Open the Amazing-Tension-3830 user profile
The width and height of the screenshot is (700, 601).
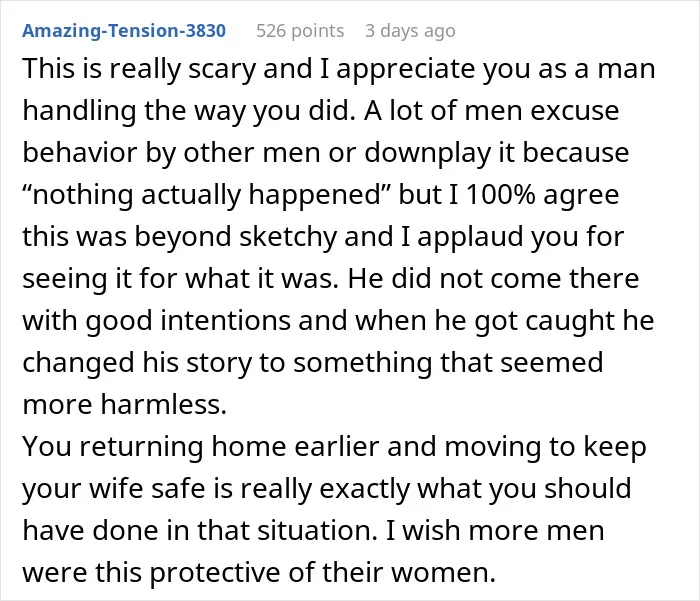(x=124, y=30)
